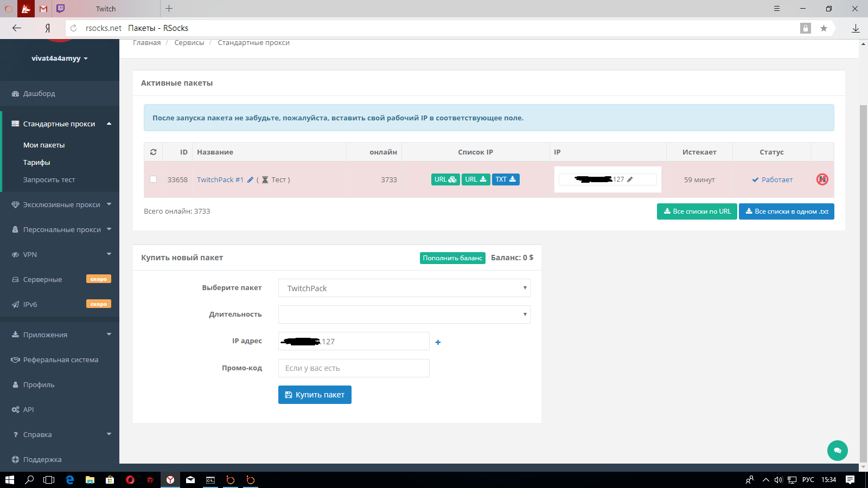
Task: Click the 'Купить пакет' button
Action: coord(315,395)
